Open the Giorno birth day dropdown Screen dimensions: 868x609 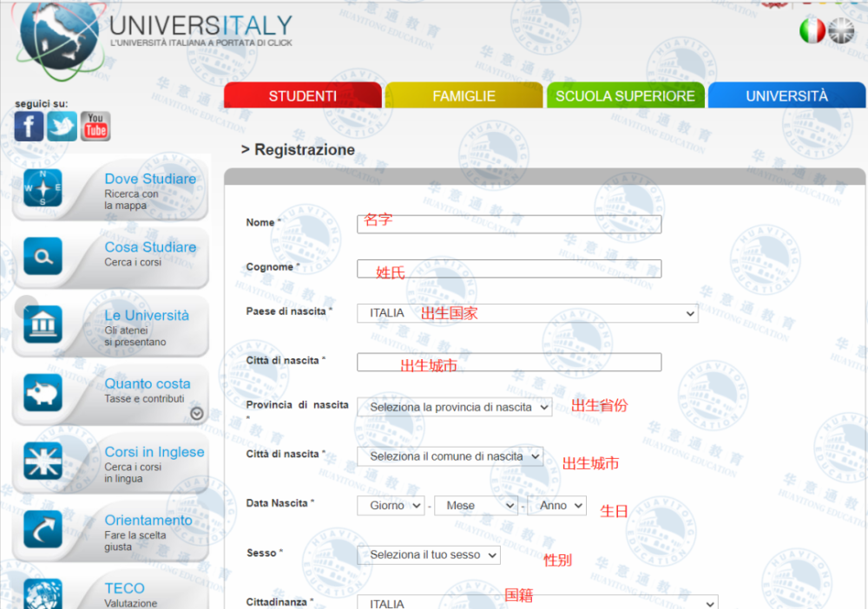click(391, 506)
